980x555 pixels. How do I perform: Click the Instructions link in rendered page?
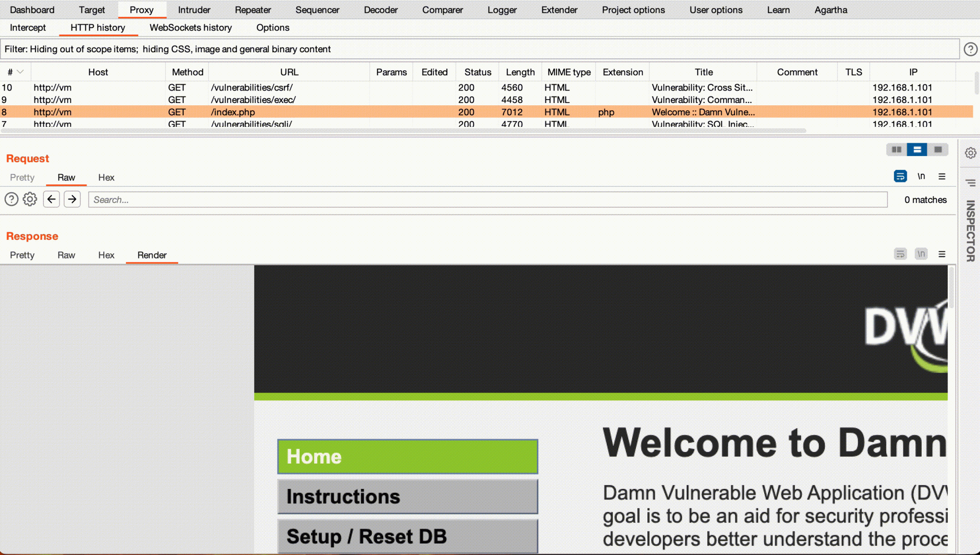pyautogui.click(x=407, y=497)
